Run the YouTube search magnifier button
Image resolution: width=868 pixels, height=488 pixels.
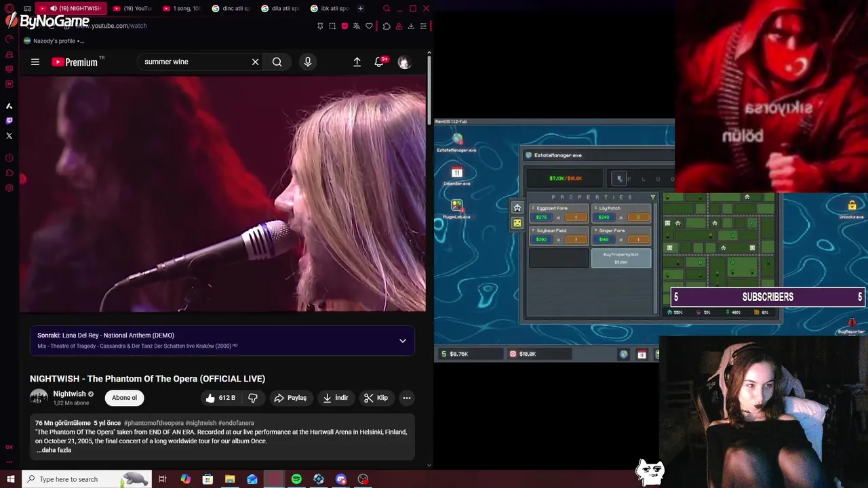click(277, 62)
